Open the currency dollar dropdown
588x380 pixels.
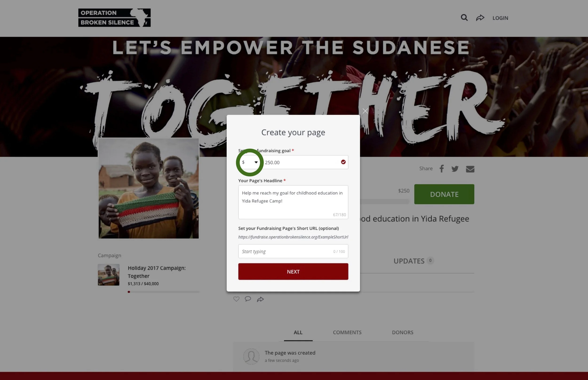250,162
